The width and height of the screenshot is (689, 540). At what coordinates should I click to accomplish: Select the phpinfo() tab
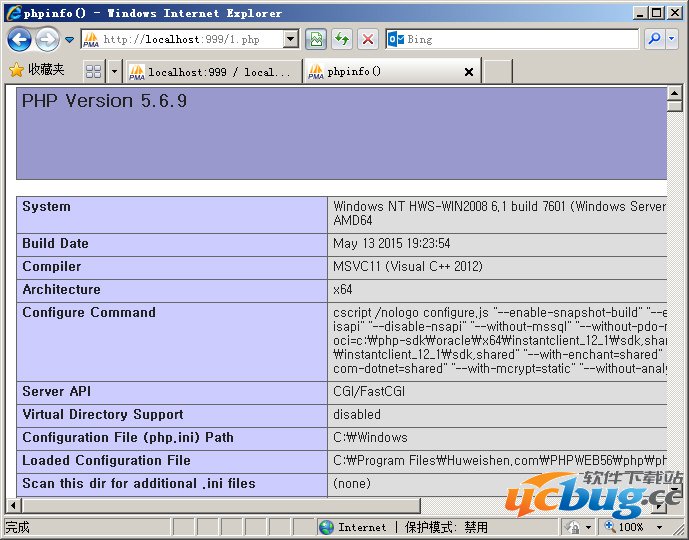click(x=385, y=72)
